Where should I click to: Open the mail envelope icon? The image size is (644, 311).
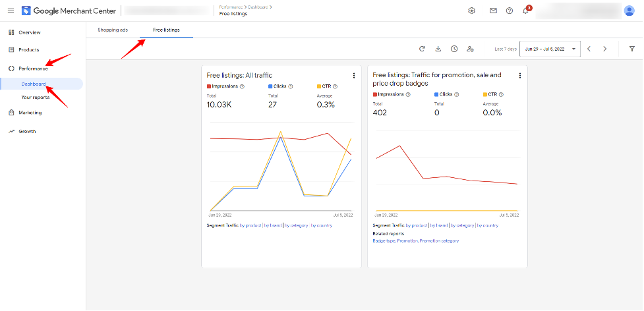point(493,11)
